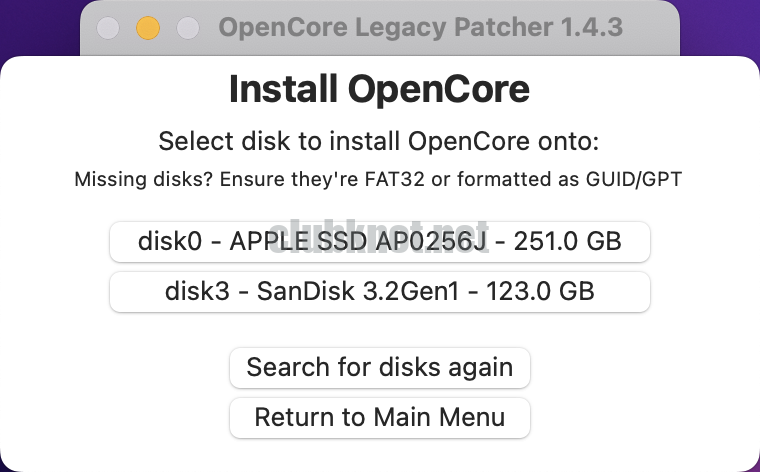Install OpenCore onto the 251.0 GB disk

pyautogui.click(x=379, y=242)
